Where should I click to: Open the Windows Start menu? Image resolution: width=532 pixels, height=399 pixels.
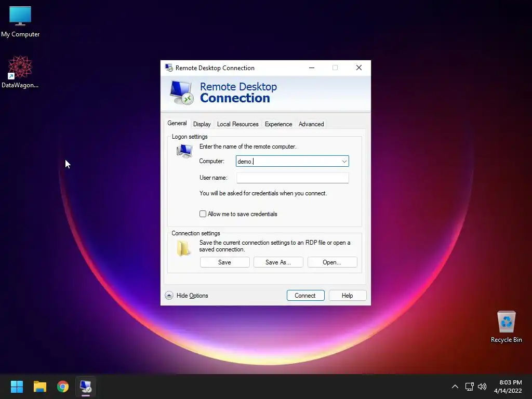pyautogui.click(x=17, y=387)
